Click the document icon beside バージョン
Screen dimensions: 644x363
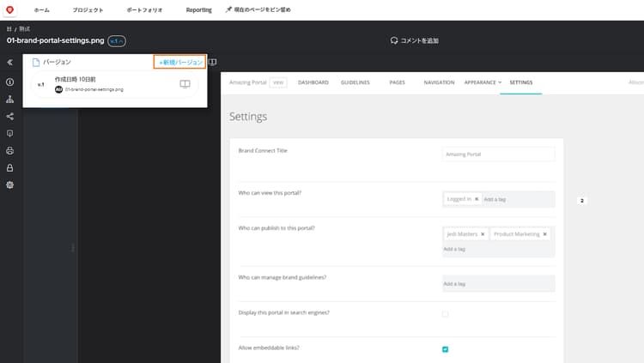[x=36, y=62]
